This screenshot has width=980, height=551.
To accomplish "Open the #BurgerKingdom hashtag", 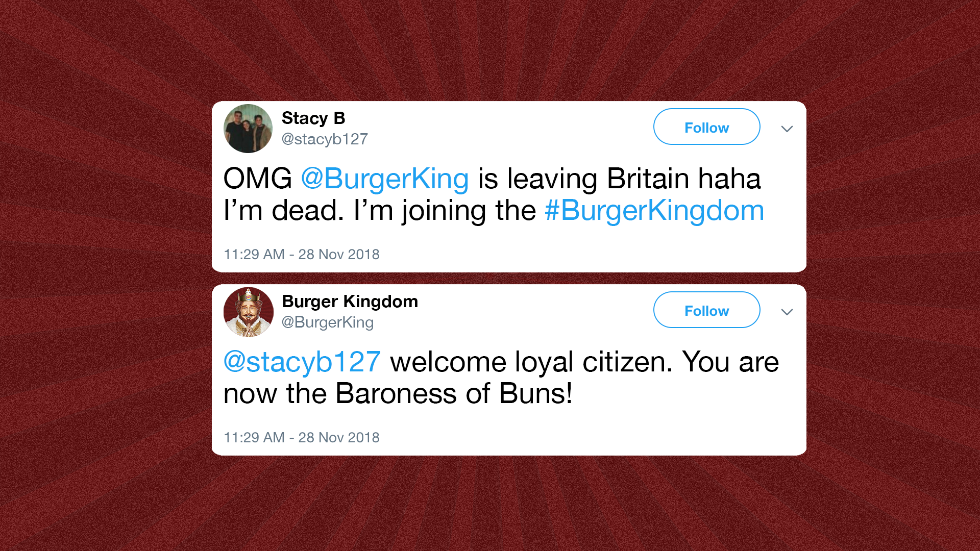I will click(x=654, y=211).
